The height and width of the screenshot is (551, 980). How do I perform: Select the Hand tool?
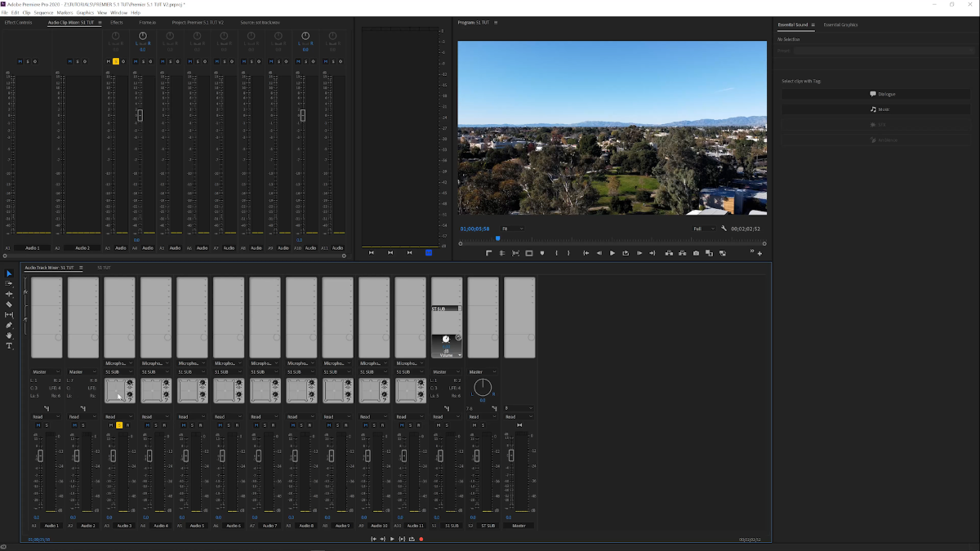[x=9, y=335]
